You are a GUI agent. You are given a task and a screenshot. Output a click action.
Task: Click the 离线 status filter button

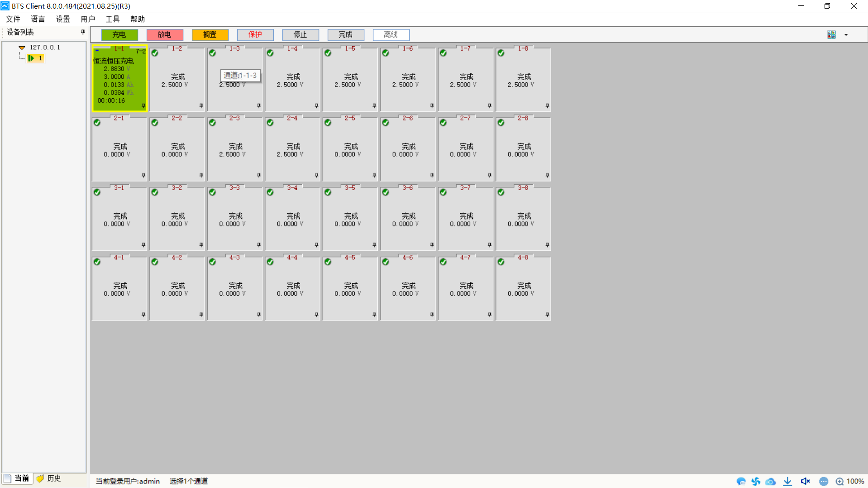coord(391,35)
